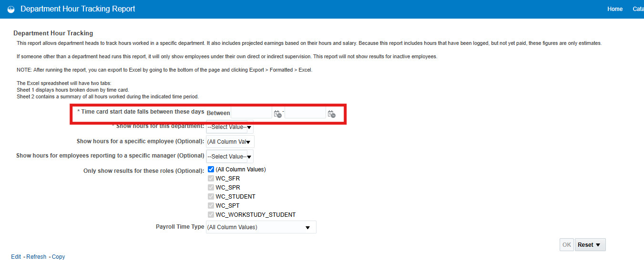Open the department Select Value dropdown
Image resolution: width=644 pixels, height=275 pixels.
coord(230,127)
